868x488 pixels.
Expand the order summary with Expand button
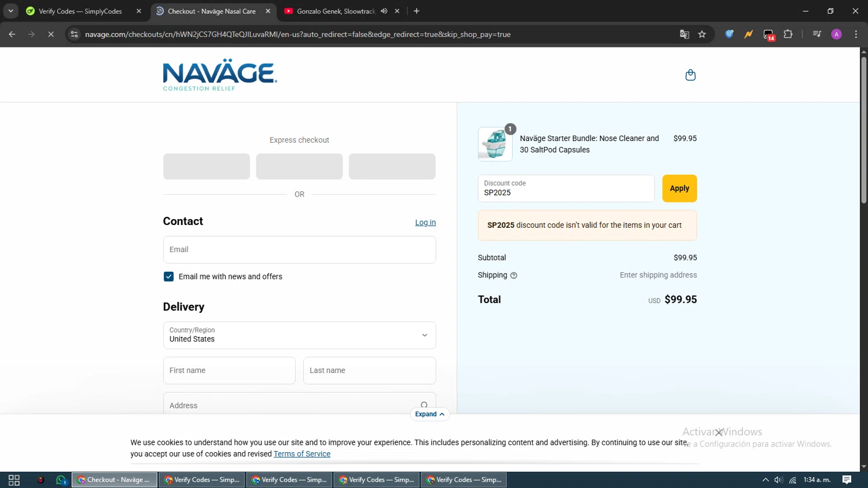point(430,415)
